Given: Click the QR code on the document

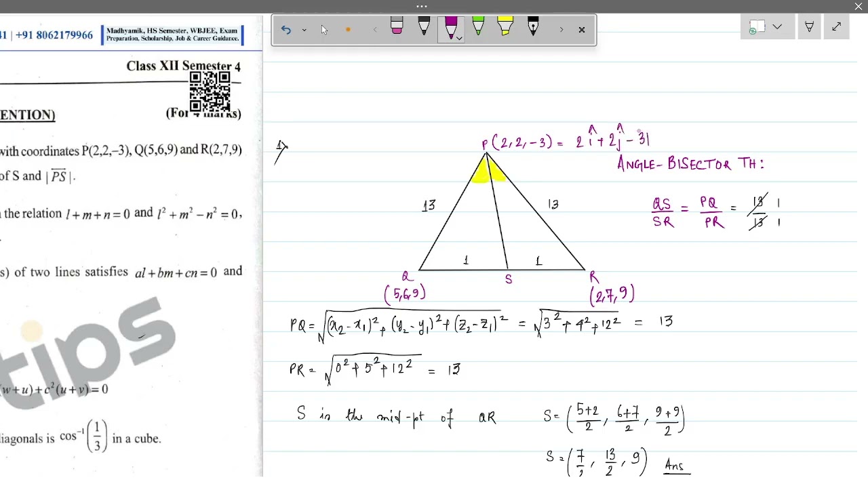Looking at the screenshot, I should click(x=210, y=91).
